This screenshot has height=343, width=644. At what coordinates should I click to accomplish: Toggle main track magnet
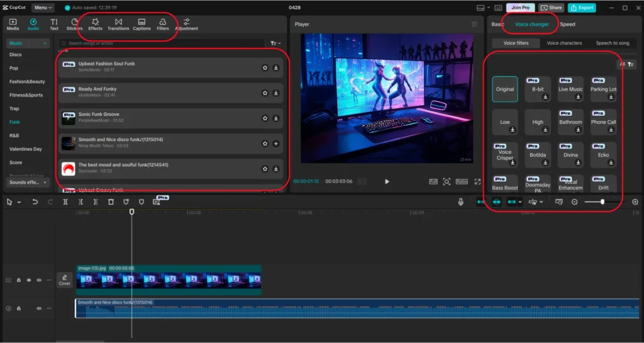click(x=481, y=201)
